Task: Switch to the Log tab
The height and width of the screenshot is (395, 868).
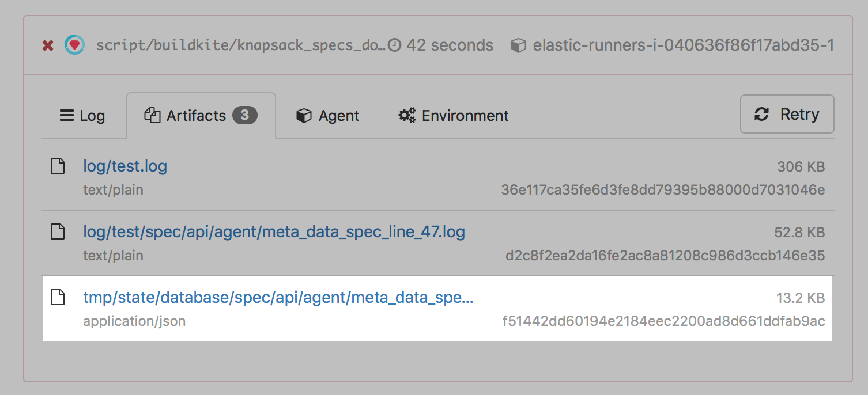Action: tap(82, 116)
